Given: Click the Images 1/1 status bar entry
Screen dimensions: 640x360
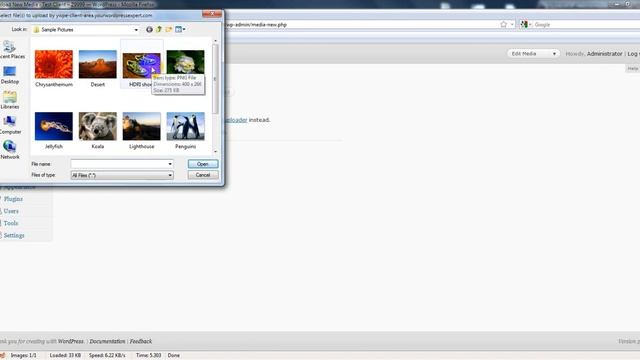Looking at the screenshot, I should click(23, 356).
